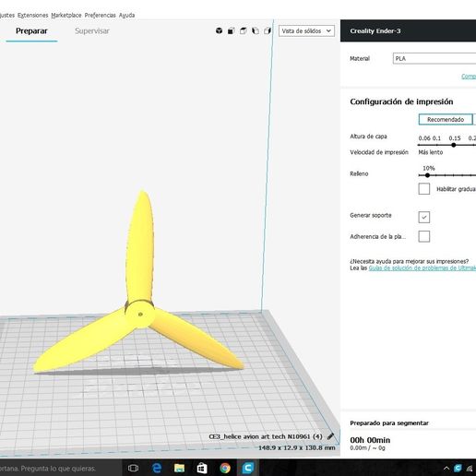Select the Recomendado settings button
The image size is (476, 476).
[446, 119]
